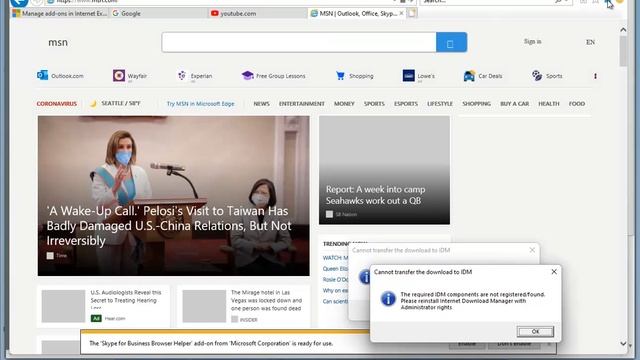Open the FOOD category
This screenshot has width=640, height=360.
click(x=577, y=104)
